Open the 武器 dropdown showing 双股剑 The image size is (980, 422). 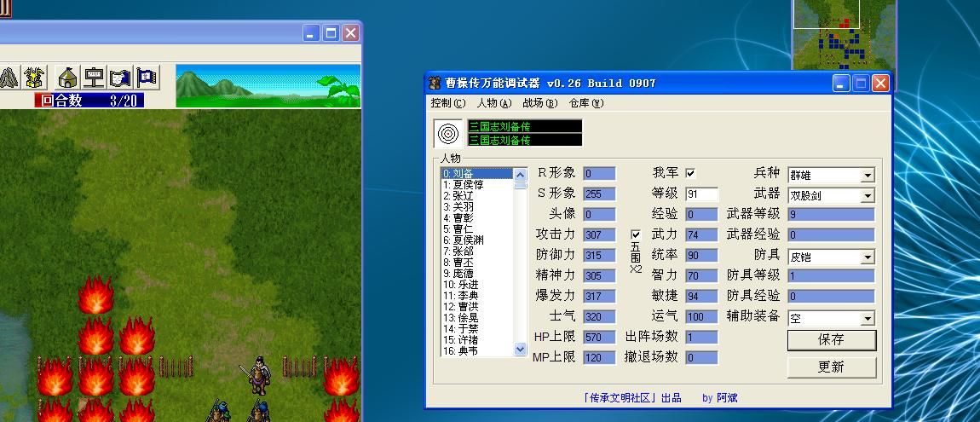pos(867,196)
